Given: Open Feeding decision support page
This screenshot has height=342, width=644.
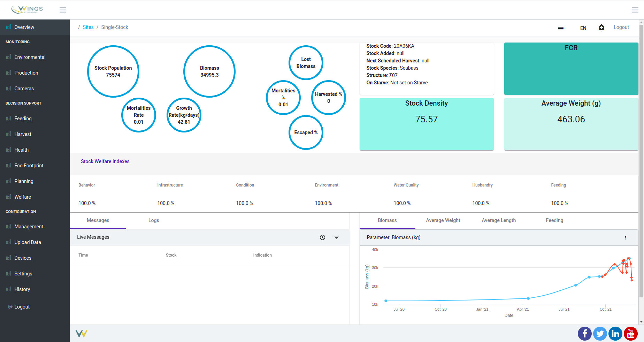Looking at the screenshot, I should click(35, 119).
